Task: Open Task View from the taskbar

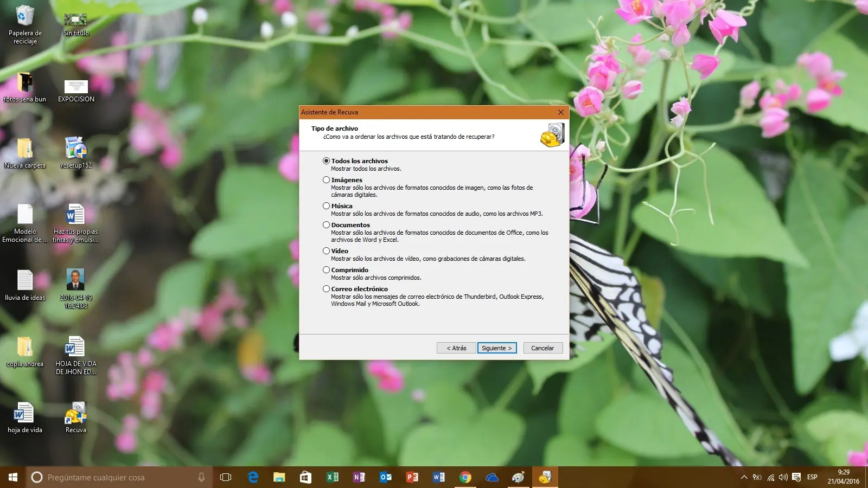Action: point(226,477)
